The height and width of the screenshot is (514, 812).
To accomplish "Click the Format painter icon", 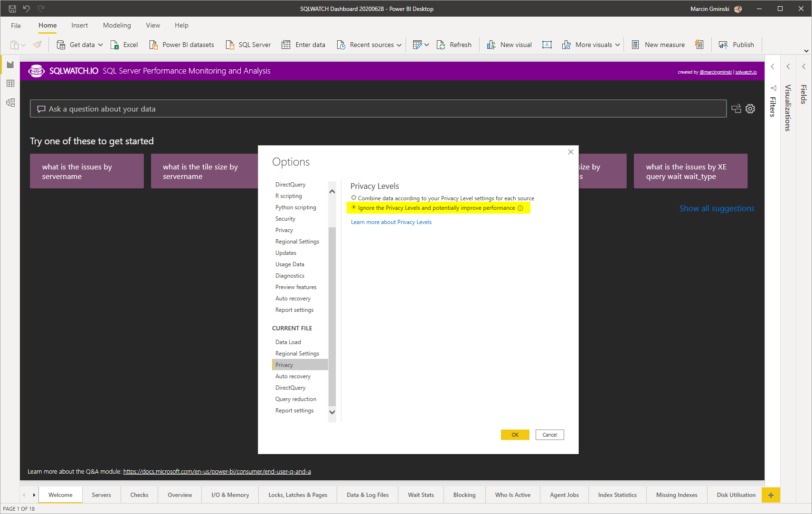I will [x=38, y=45].
